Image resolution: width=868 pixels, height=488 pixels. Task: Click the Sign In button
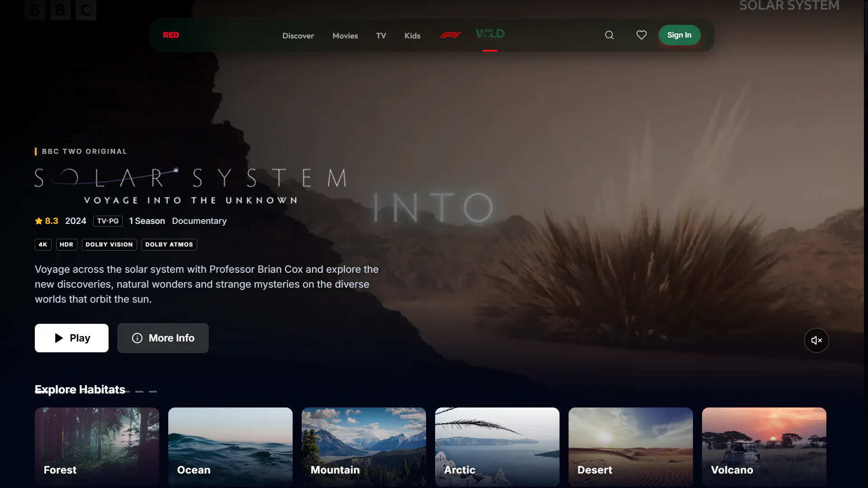click(x=679, y=35)
